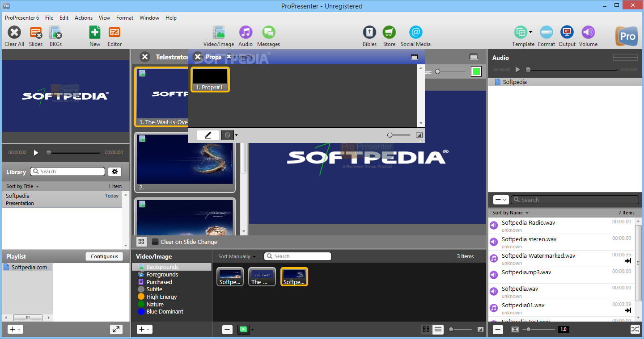The height and width of the screenshot is (339, 644).
Task: Play the audio track in Audio panel
Action: coord(518,70)
